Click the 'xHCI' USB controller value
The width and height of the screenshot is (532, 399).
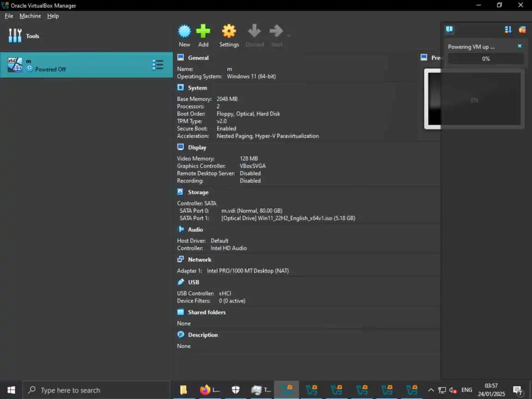pyautogui.click(x=225, y=293)
